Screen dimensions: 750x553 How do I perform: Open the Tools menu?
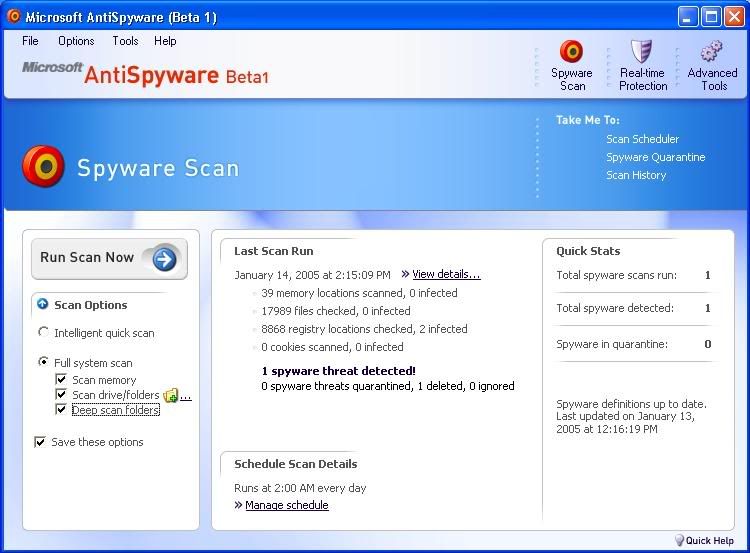pos(125,41)
